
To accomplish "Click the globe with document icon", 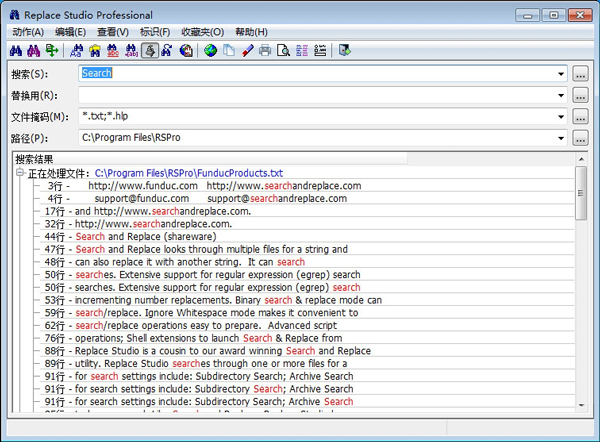I will (186, 51).
